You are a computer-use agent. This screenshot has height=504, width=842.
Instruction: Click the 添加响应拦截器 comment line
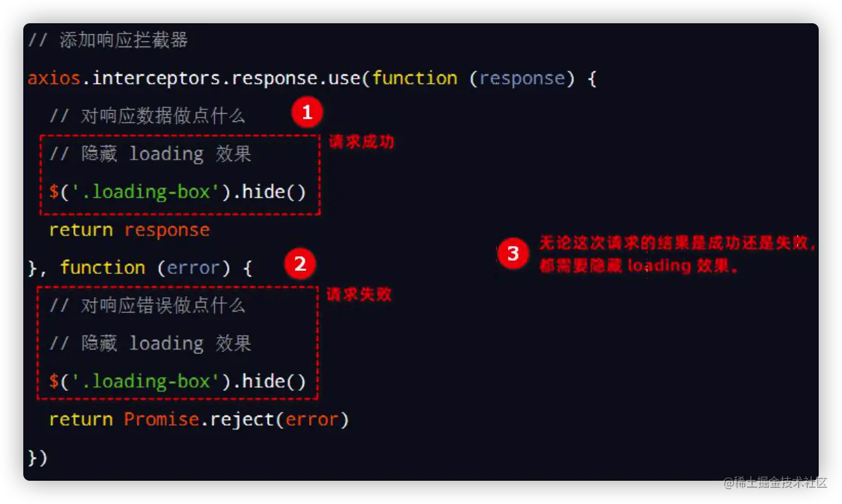click(108, 40)
